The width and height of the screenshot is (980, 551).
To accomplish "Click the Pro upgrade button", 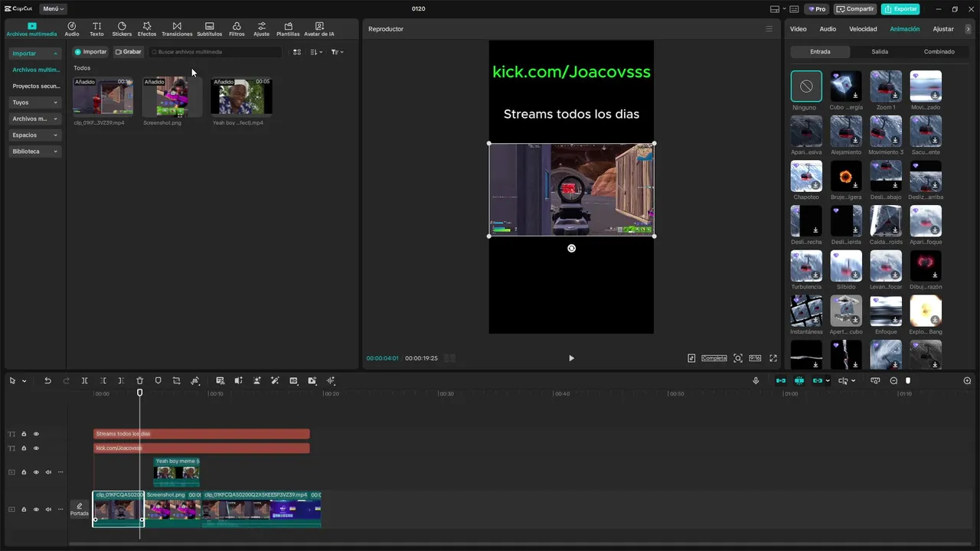I will point(816,9).
